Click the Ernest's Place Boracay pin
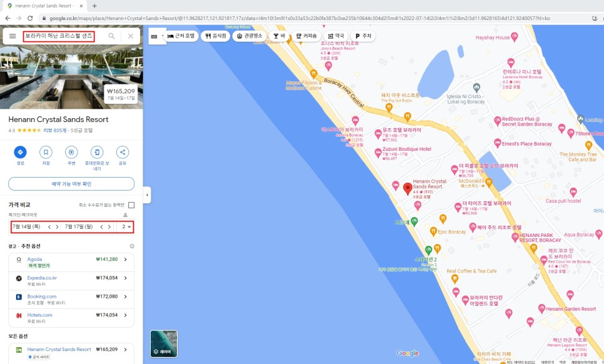This screenshot has width=604, height=364. coord(497,143)
